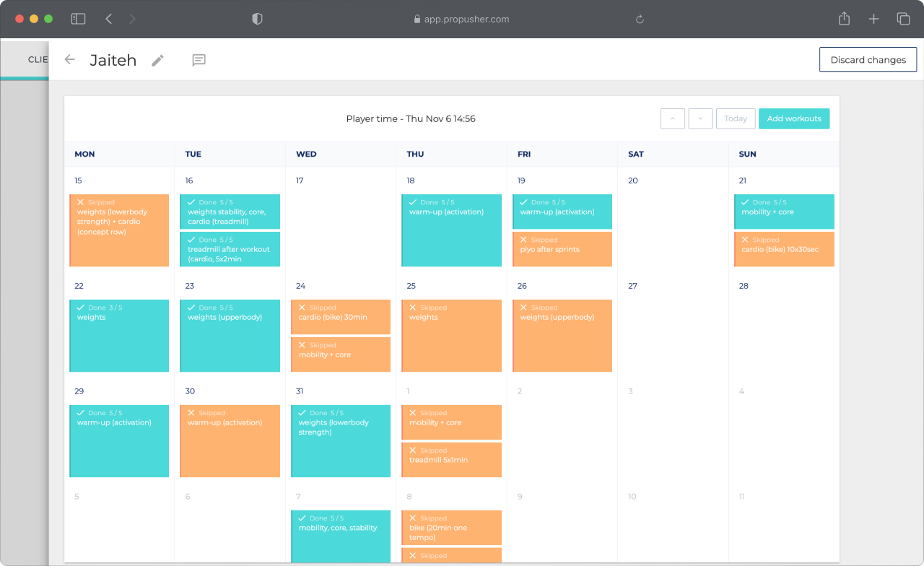Click the pencil edit icon next to Jaiteh
Viewport: 924px width, 566px height.
pos(157,61)
